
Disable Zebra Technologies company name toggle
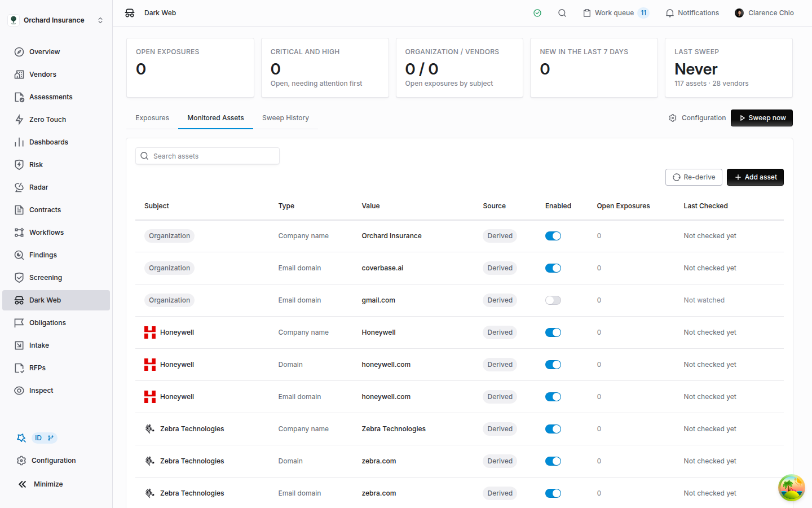(x=553, y=429)
